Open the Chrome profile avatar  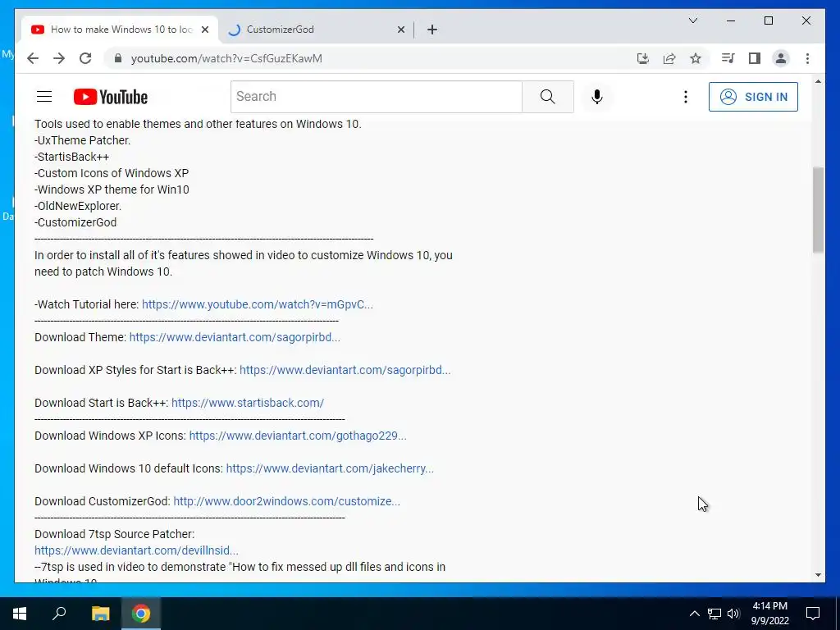point(781,58)
